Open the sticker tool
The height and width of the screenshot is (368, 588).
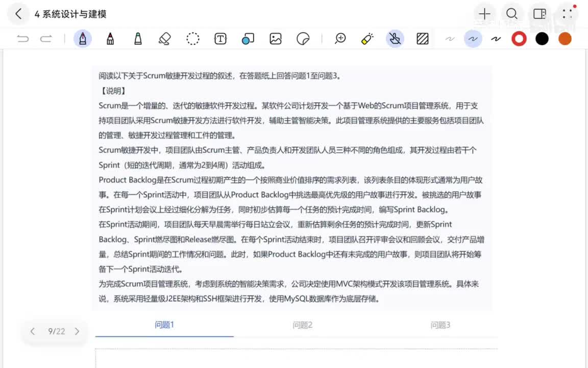point(303,38)
